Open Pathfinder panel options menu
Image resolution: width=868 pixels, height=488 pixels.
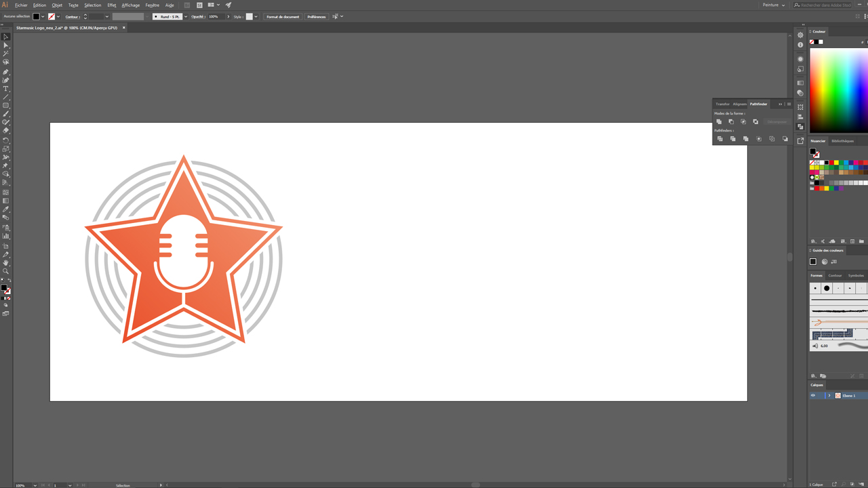[x=789, y=104]
